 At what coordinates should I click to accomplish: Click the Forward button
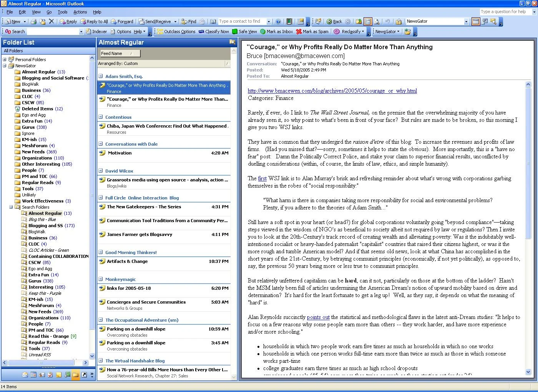[x=122, y=22]
